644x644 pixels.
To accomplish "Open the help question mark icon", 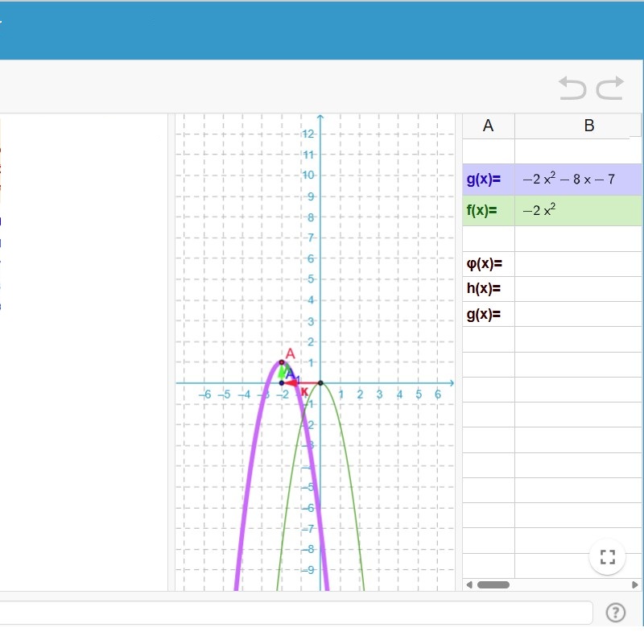I will [615, 613].
